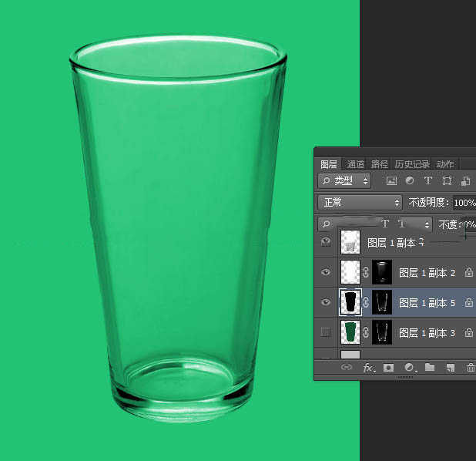Click the link layers icon

(347, 368)
